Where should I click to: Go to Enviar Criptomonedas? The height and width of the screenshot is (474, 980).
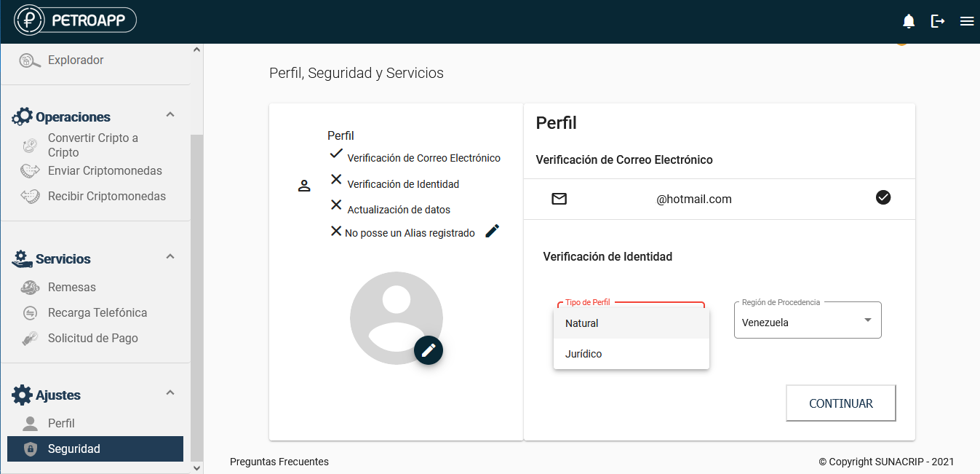[x=105, y=171]
